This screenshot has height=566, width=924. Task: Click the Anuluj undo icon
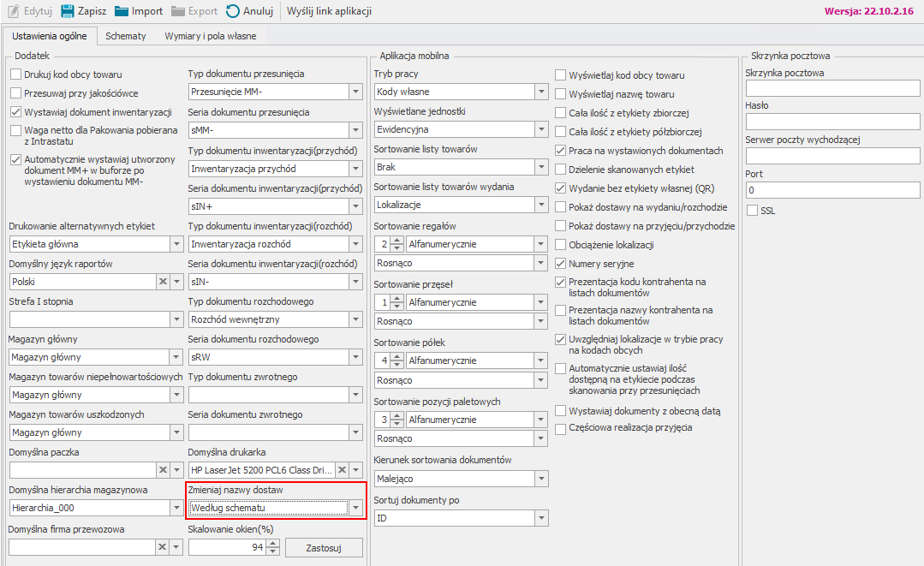click(x=233, y=11)
